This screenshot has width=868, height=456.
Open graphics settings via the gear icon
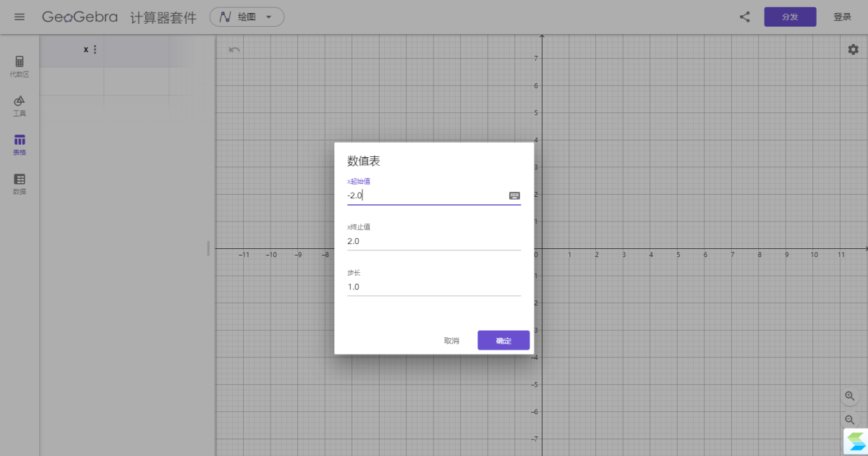(x=853, y=49)
